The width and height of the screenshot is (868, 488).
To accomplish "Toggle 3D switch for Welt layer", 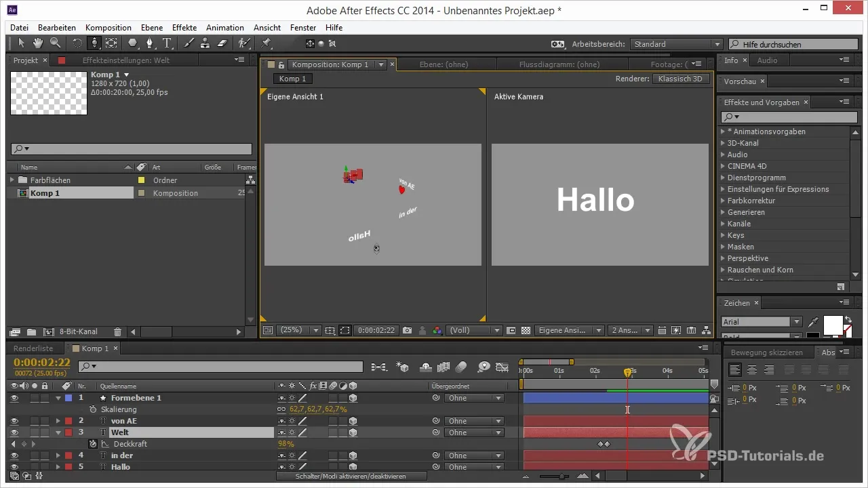I will 353,432.
